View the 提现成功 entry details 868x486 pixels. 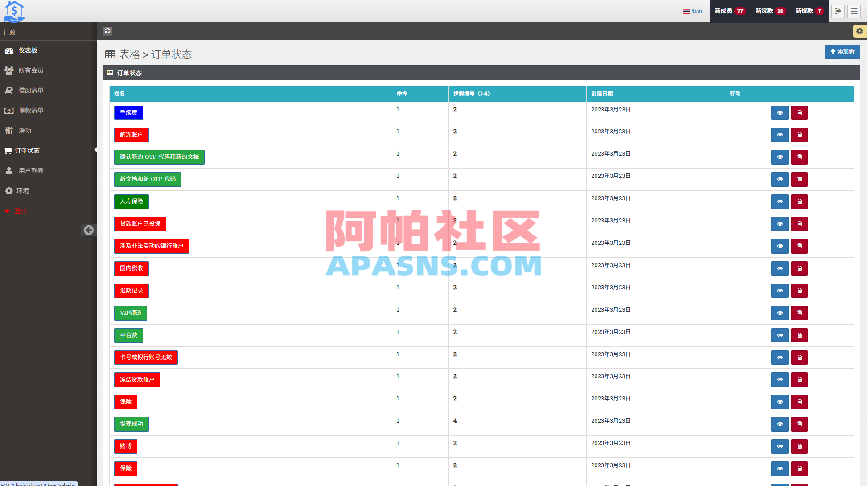pos(779,424)
